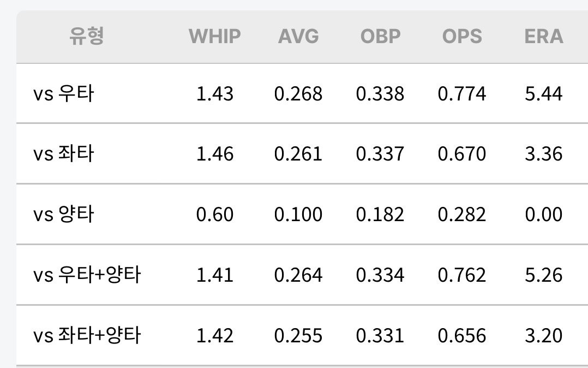This screenshot has width=588, height=368.
Task: Click the 유형 column header
Action: (86, 36)
